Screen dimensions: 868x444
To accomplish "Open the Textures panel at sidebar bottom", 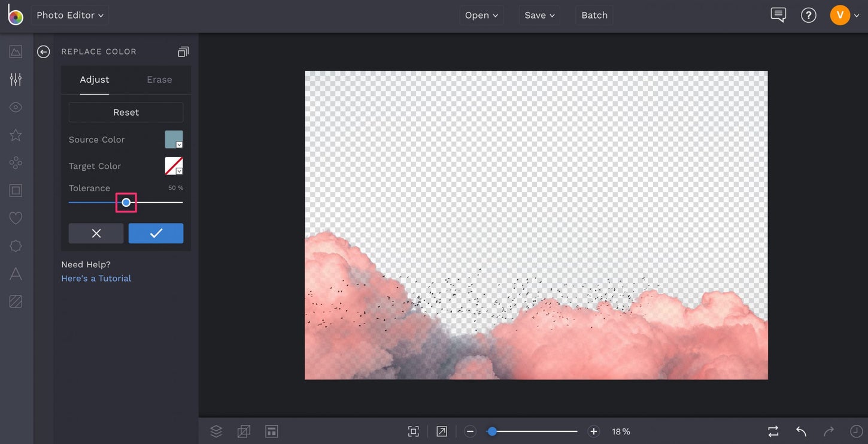I will pos(16,301).
